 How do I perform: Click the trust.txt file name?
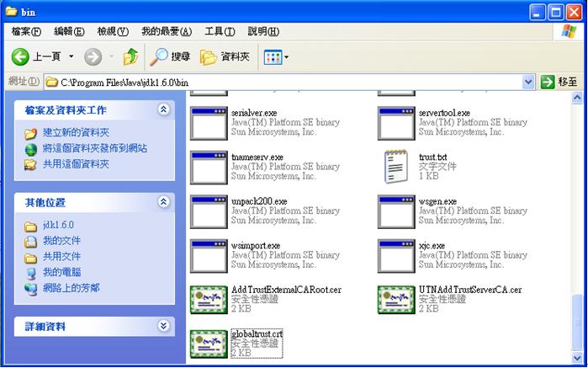pos(432,157)
